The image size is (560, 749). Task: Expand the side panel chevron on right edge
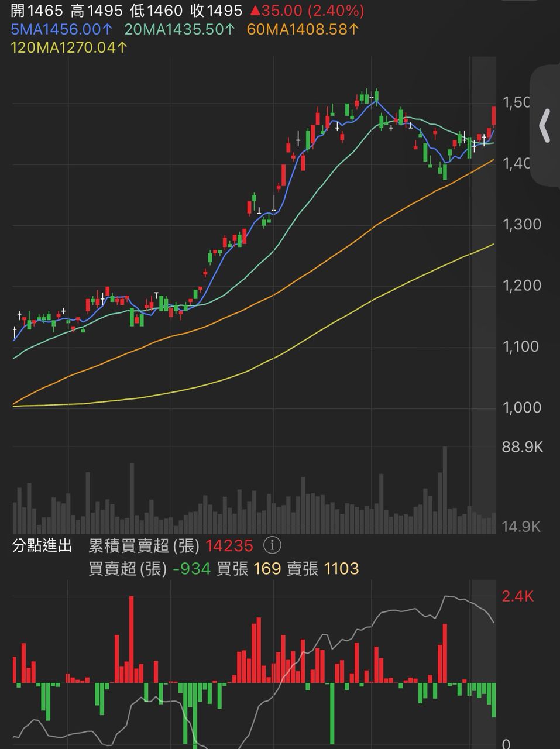pos(545,125)
